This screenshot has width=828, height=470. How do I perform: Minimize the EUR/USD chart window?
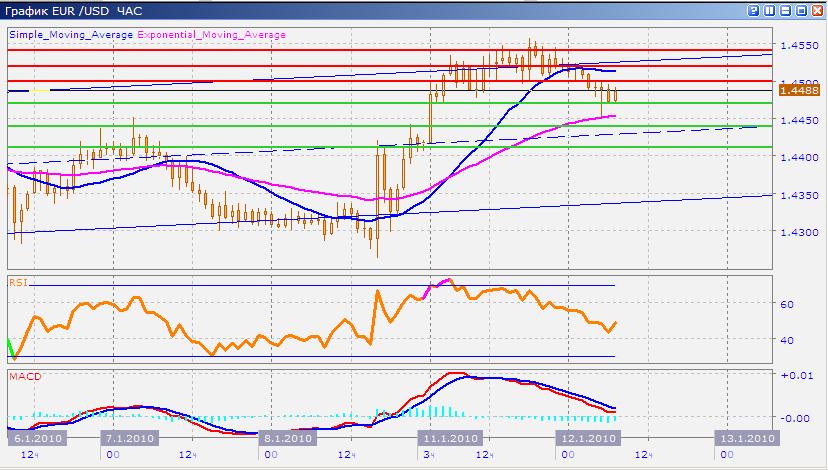click(x=785, y=11)
